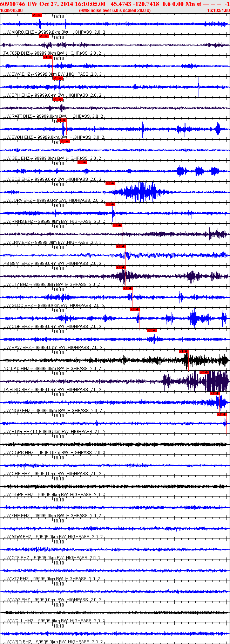The image size is (230, 644).
Task: Click the red pick flag on UW.MORO.EHZ trace
Action: (37, 15)
